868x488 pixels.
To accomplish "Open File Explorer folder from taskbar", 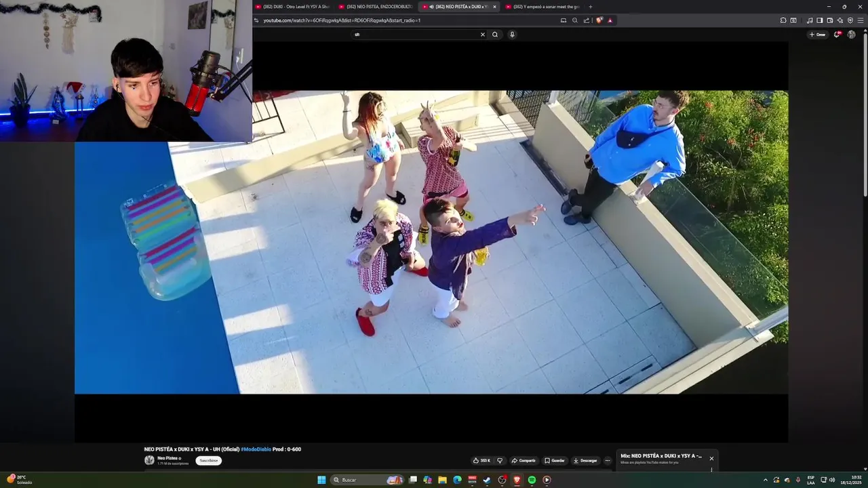I will pyautogui.click(x=442, y=480).
